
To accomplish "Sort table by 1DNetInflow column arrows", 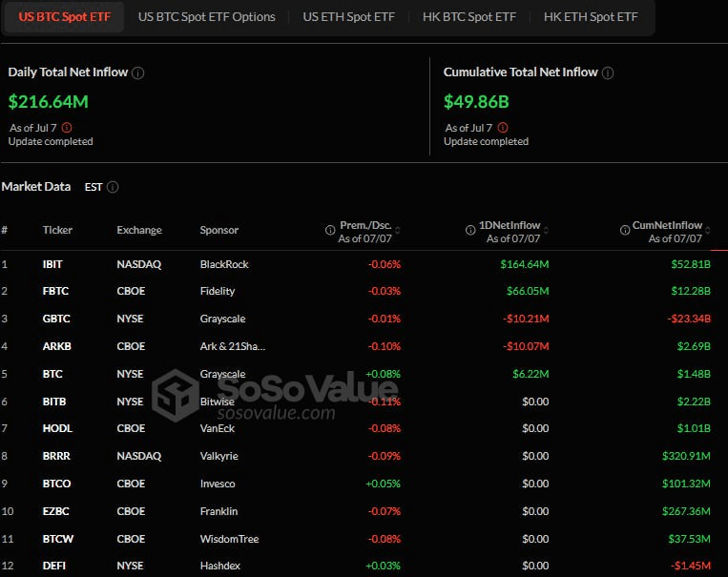I will click(546, 230).
